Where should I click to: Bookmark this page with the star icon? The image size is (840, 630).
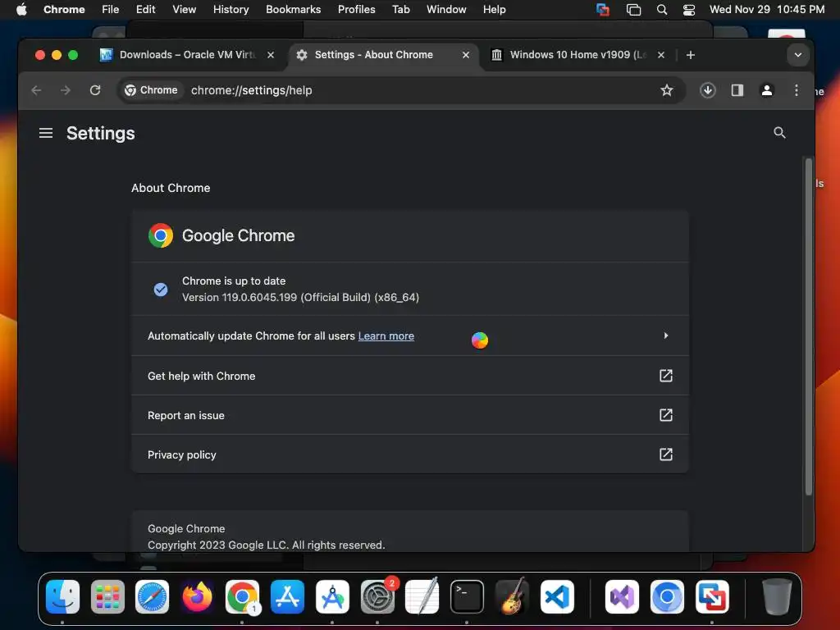pos(666,90)
